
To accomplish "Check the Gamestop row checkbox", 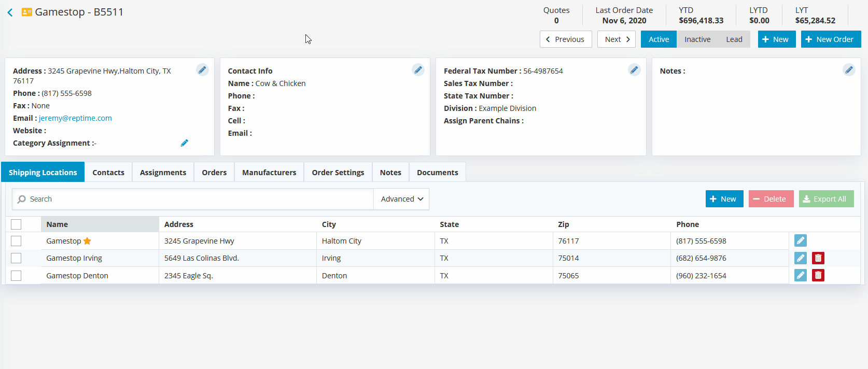I will point(16,241).
